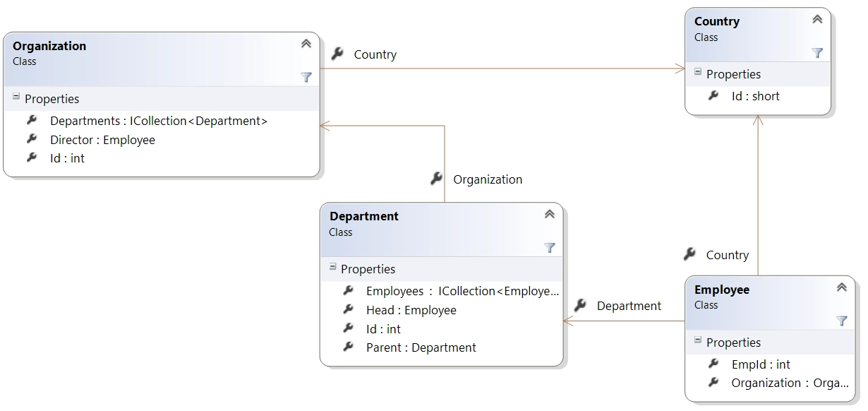868x411 pixels.
Task: Click wrench icon beside EmpId property
Action: pos(713,364)
